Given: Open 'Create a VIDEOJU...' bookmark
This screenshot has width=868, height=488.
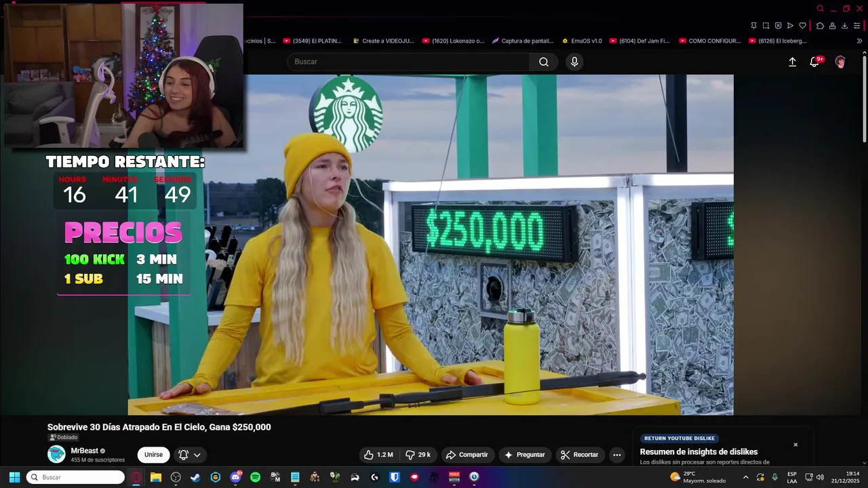Looking at the screenshot, I should 383,41.
